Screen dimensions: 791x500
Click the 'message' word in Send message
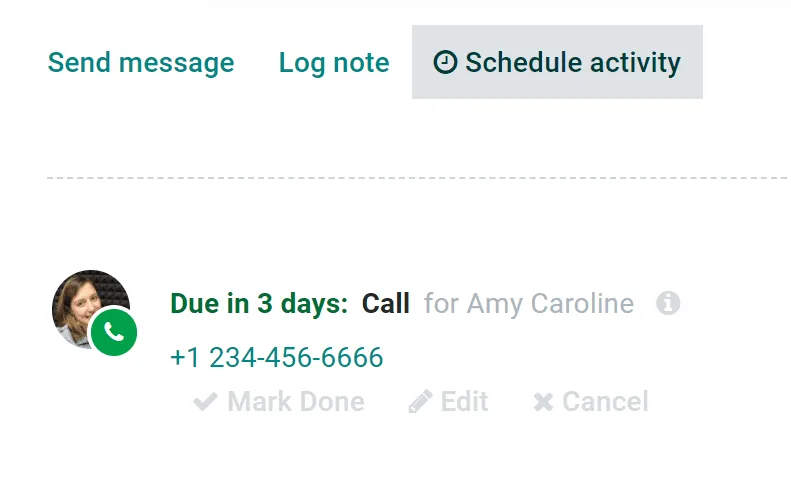pos(177,64)
